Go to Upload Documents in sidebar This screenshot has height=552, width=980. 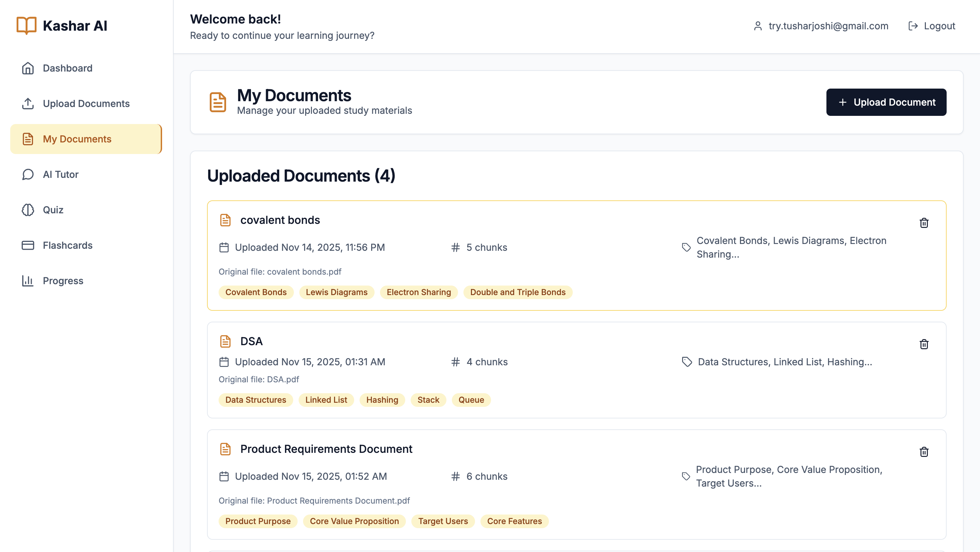point(86,104)
